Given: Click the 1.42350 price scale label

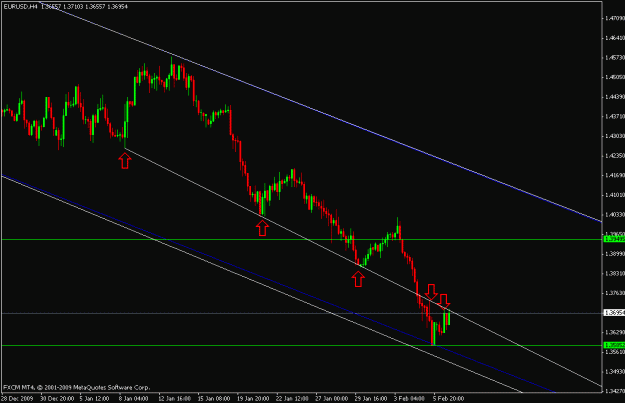Looking at the screenshot, I should [x=615, y=156].
